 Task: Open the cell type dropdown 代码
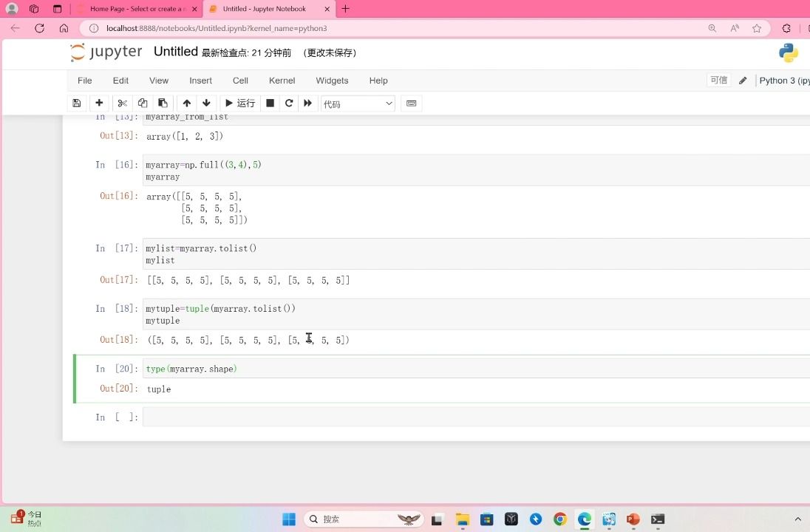[358, 104]
